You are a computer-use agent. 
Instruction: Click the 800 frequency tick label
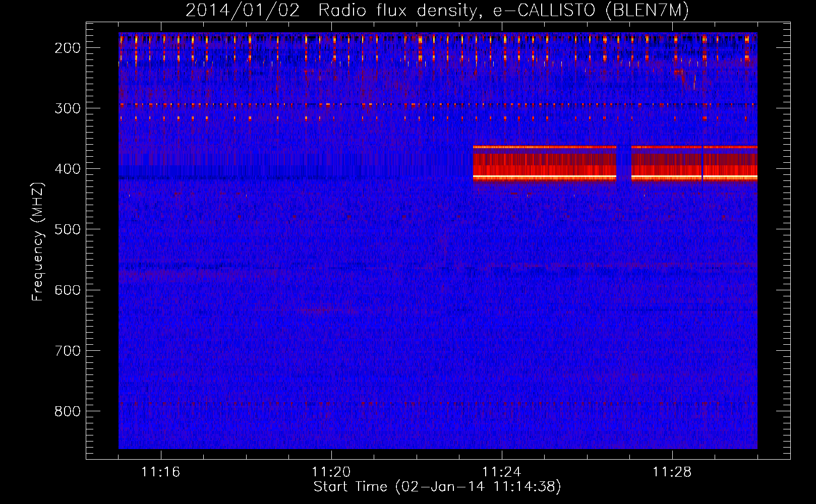pyautogui.click(x=68, y=411)
